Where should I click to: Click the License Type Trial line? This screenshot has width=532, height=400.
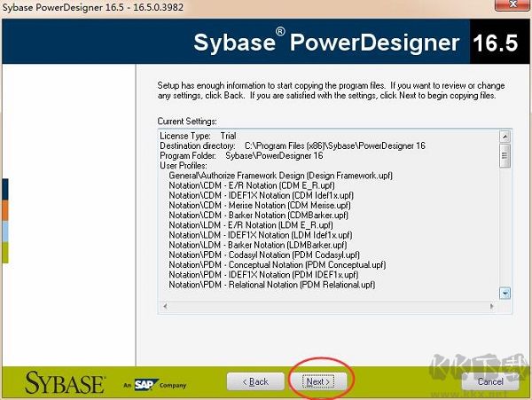click(198, 135)
